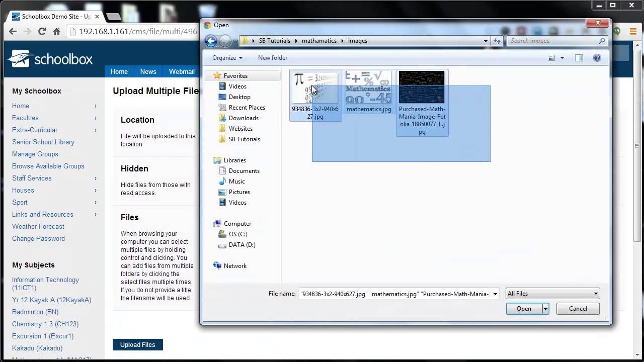The width and height of the screenshot is (644, 362).
Task: Open the Organize dropdown menu
Action: [227, 58]
